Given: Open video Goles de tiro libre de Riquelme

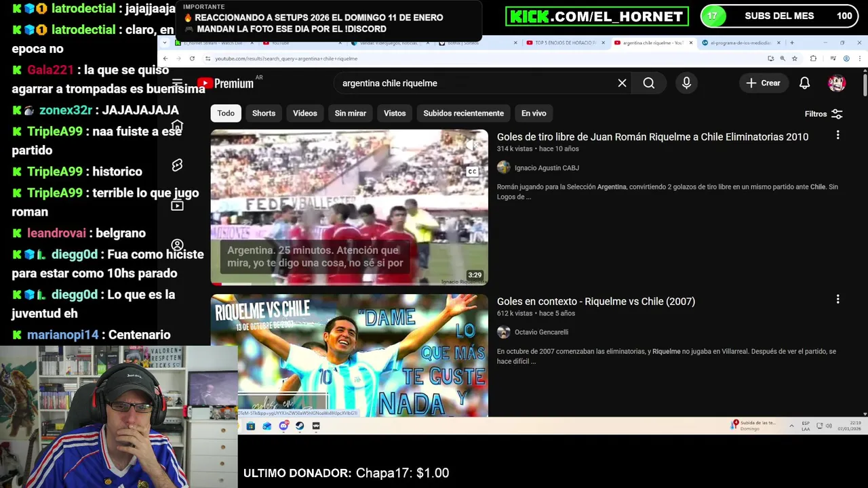Looking at the screenshot, I should pyautogui.click(x=652, y=137).
